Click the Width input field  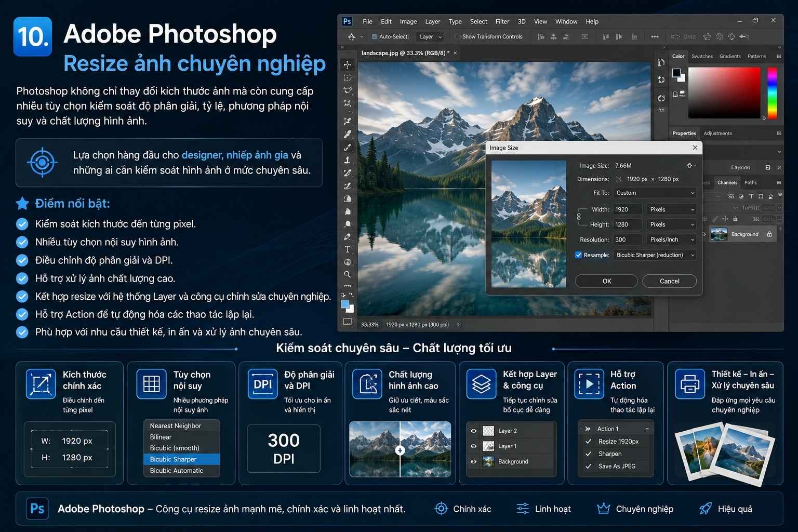click(x=627, y=209)
